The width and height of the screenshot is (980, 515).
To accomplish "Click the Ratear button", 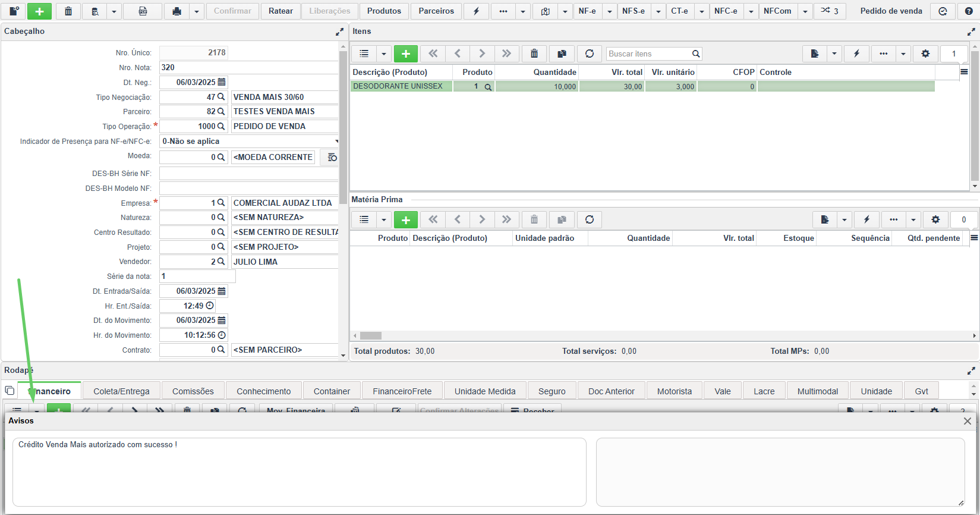I will (281, 11).
